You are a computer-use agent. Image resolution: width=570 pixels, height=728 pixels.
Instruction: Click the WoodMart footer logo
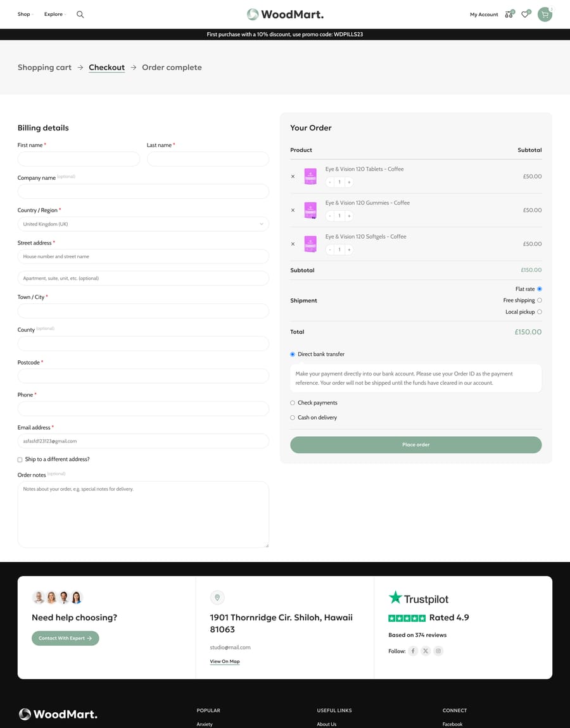(58, 714)
